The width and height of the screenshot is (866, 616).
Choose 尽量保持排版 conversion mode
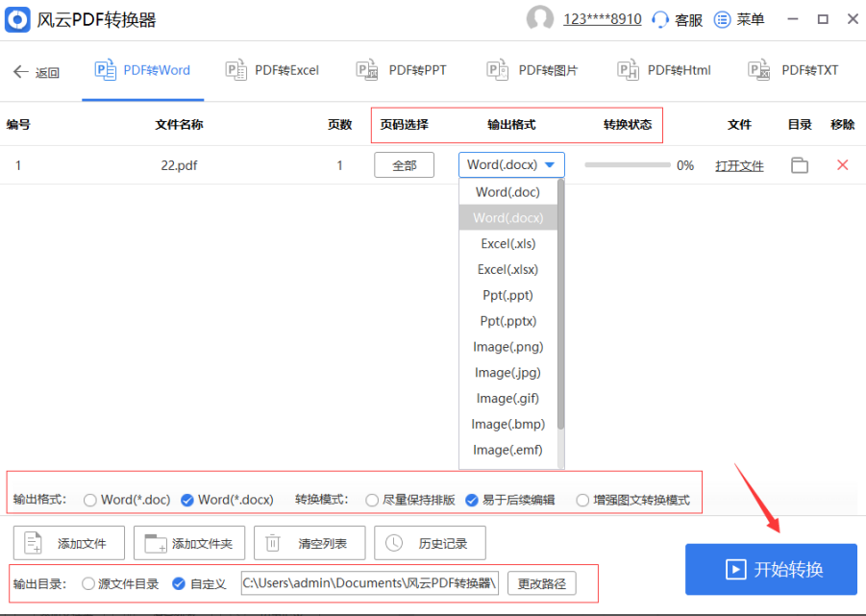click(372, 500)
